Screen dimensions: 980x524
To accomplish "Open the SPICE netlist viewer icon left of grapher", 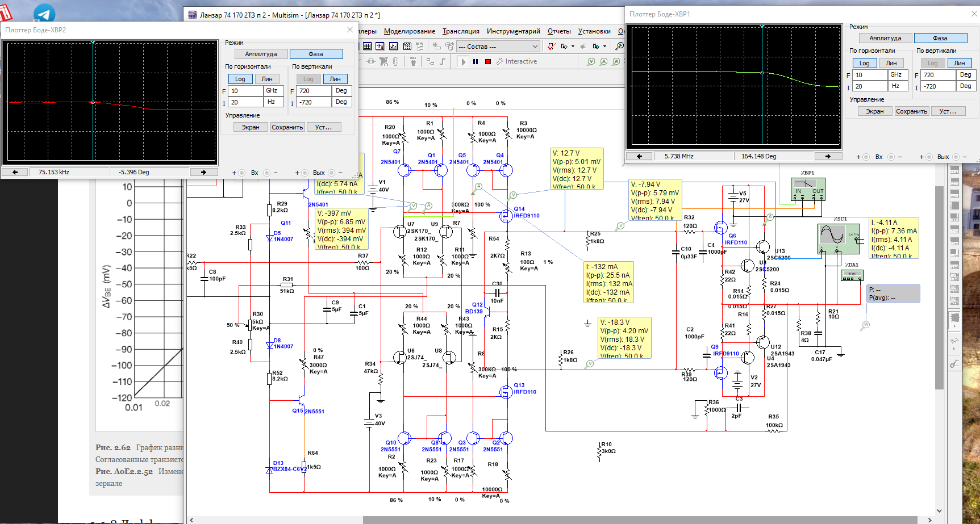I will [x=380, y=46].
